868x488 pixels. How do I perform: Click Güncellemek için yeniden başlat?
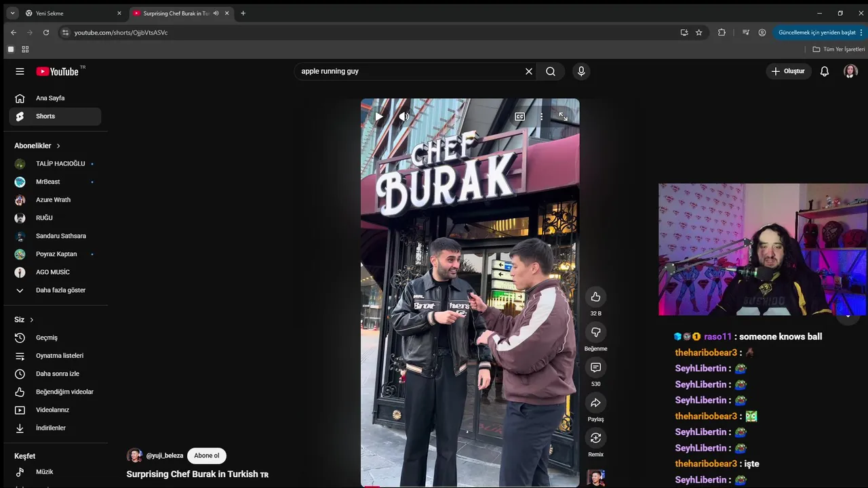pyautogui.click(x=816, y=33)
